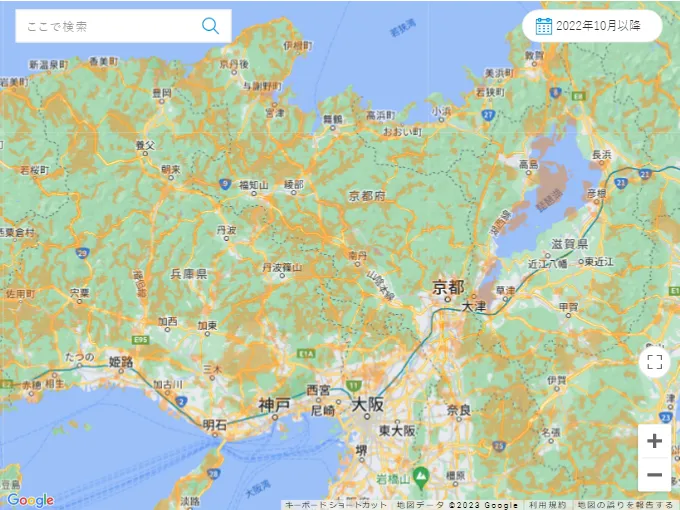Click the 伊根町 label
This screenshot has height=510, width=680.
pos(298,45)
